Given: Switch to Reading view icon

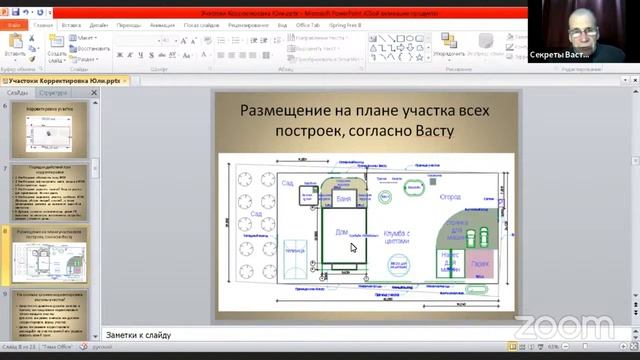Looking at the screenshot, I should [531, 347].
